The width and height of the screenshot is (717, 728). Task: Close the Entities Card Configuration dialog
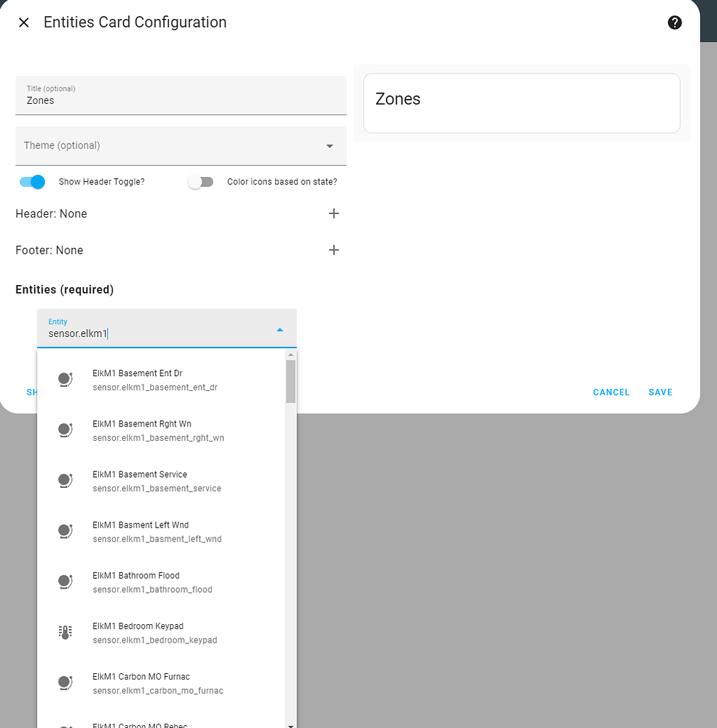pos(24,23)
